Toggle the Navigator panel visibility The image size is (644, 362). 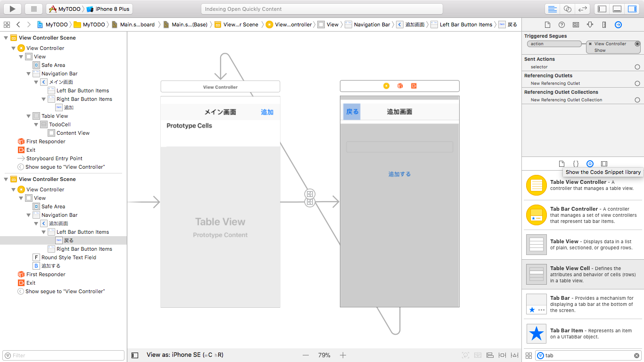pos(601,8)
